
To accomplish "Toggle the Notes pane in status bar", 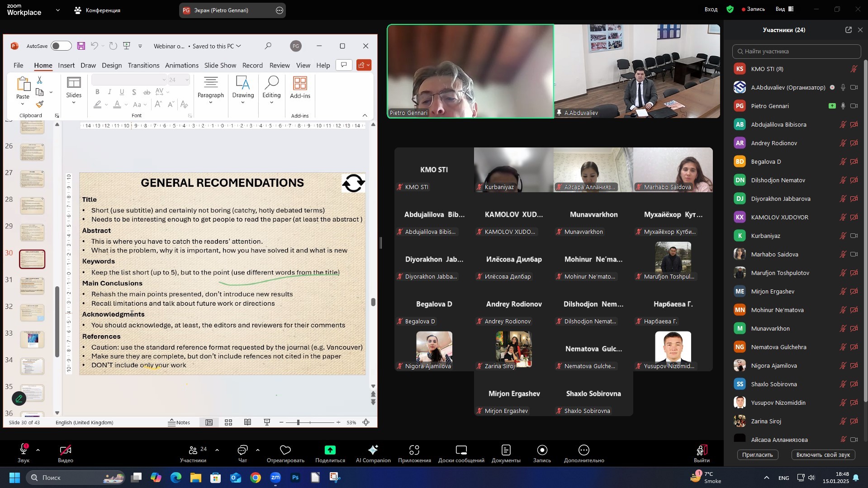I will pos(179,422).
